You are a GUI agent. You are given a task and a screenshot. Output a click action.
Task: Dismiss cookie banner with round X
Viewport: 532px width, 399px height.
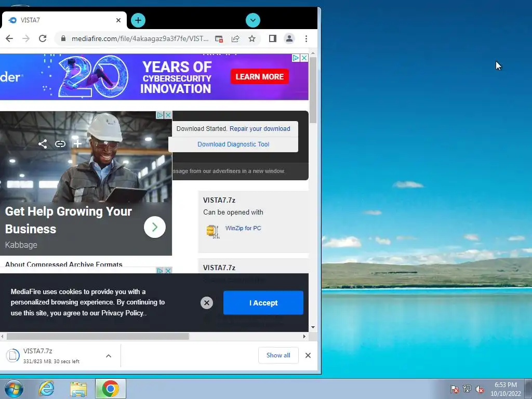coord(207,303)
